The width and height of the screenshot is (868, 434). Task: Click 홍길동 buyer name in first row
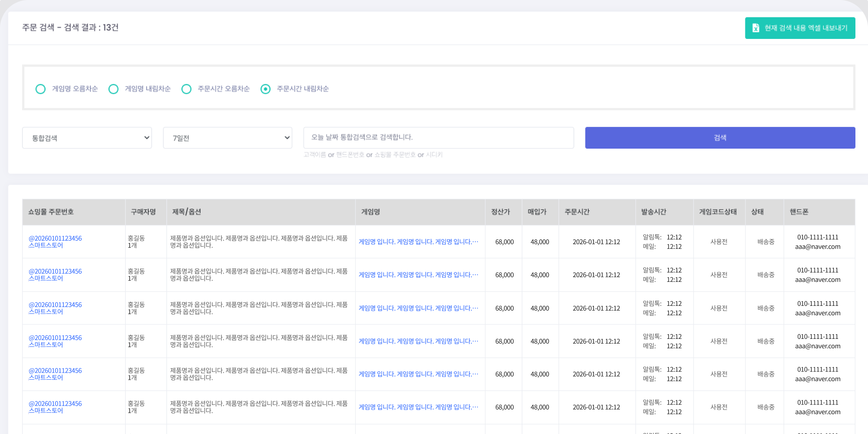136,238
